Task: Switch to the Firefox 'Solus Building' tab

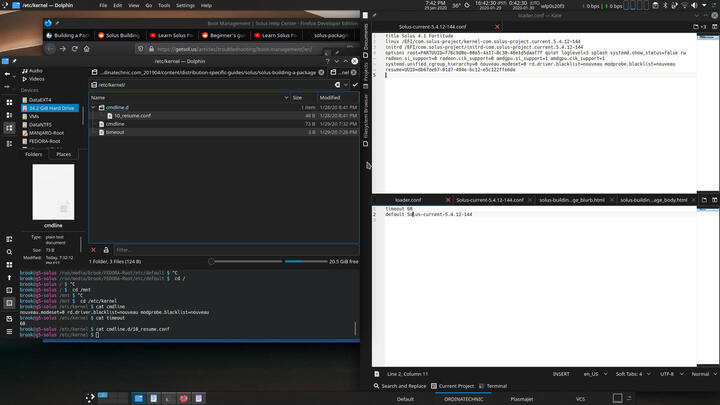Action: 119,35
